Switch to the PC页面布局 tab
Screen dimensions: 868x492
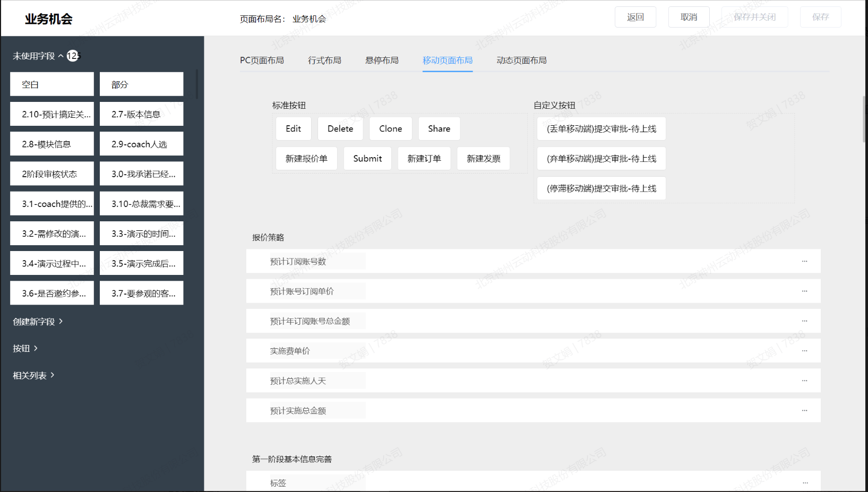pyautogui.click(x=262, y=61)
